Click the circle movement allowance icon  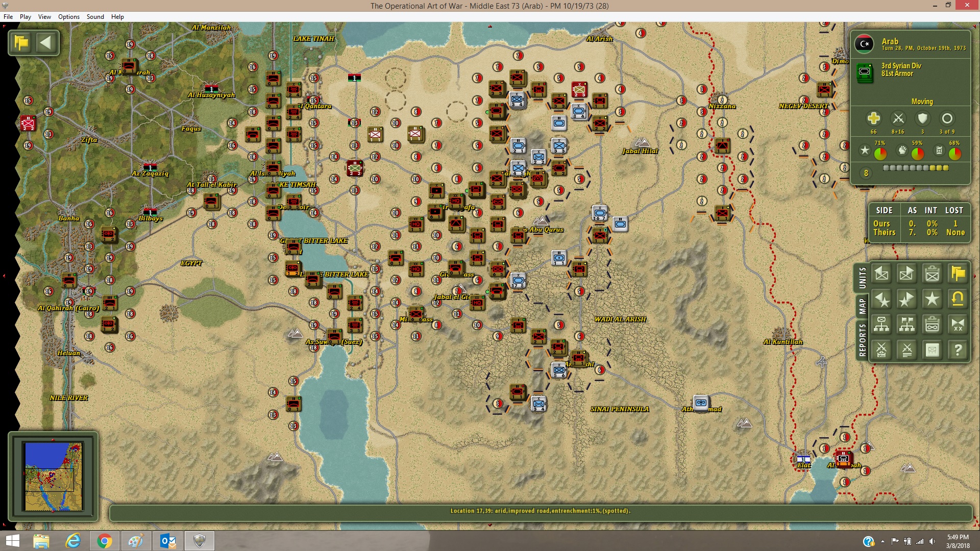pos(947,118)
